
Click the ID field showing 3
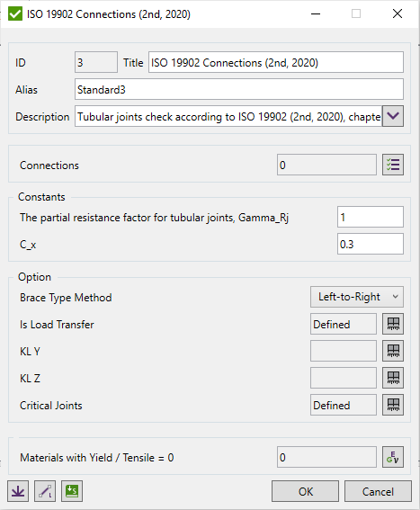point(96,62)
